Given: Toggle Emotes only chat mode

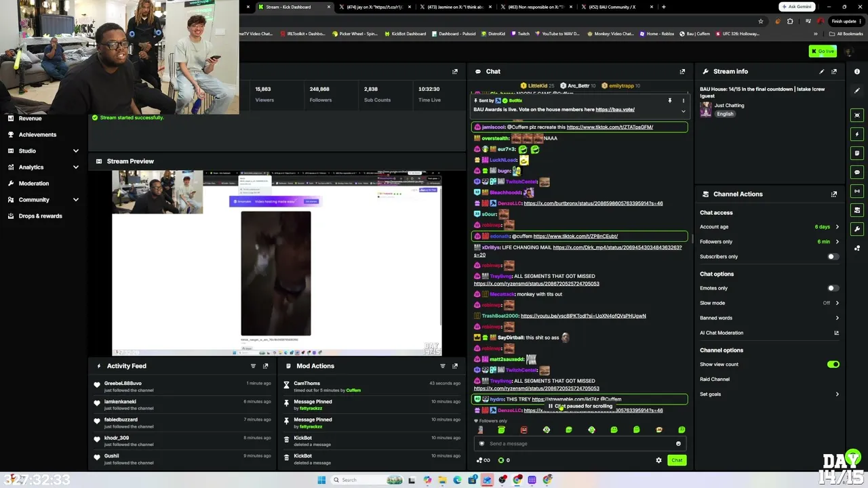Looking at the screenshot, I should pos(833,288).
